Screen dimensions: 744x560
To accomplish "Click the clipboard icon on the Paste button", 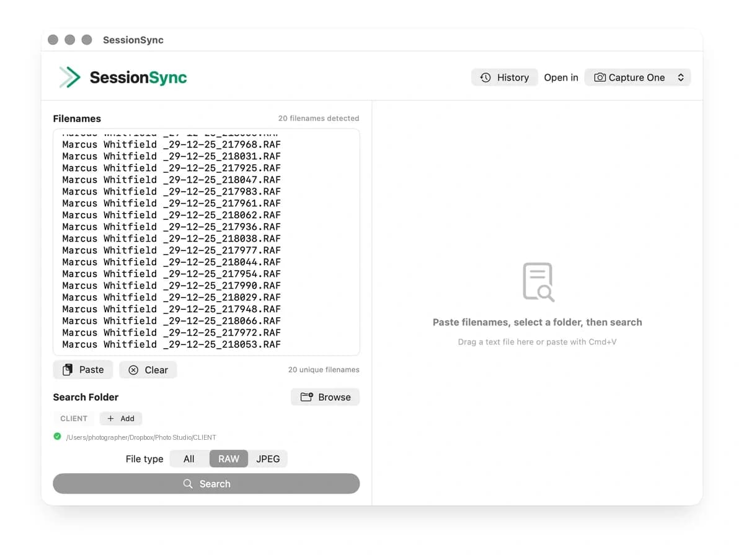I will click(x=68, y=370).
